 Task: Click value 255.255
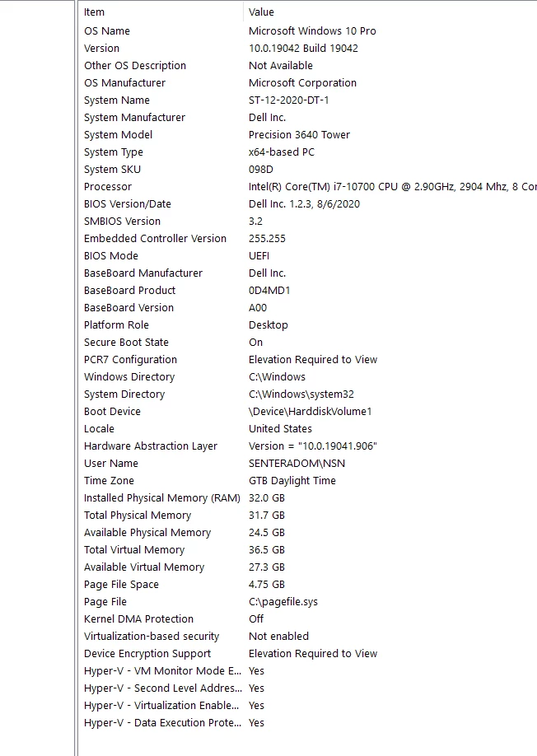click(x=267, y=239)
